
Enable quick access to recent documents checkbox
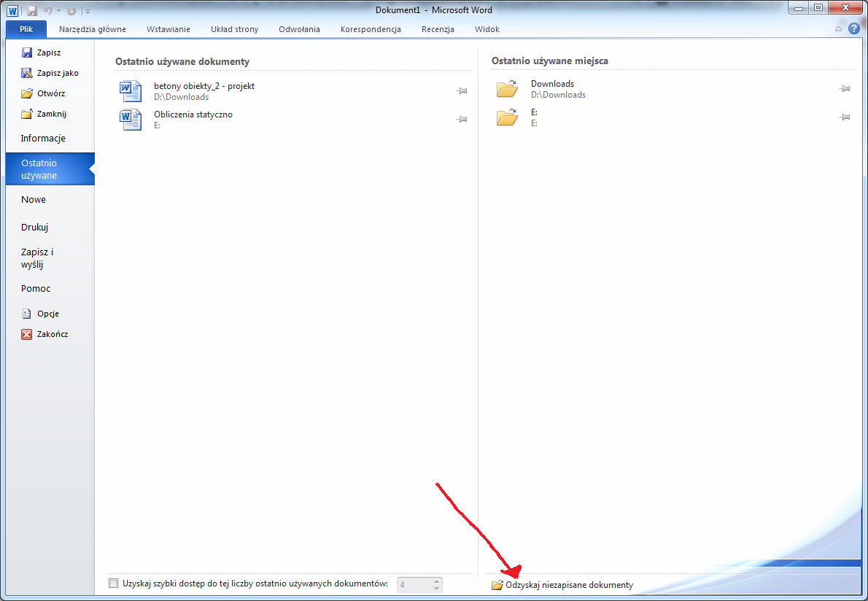tap(114, 583)
